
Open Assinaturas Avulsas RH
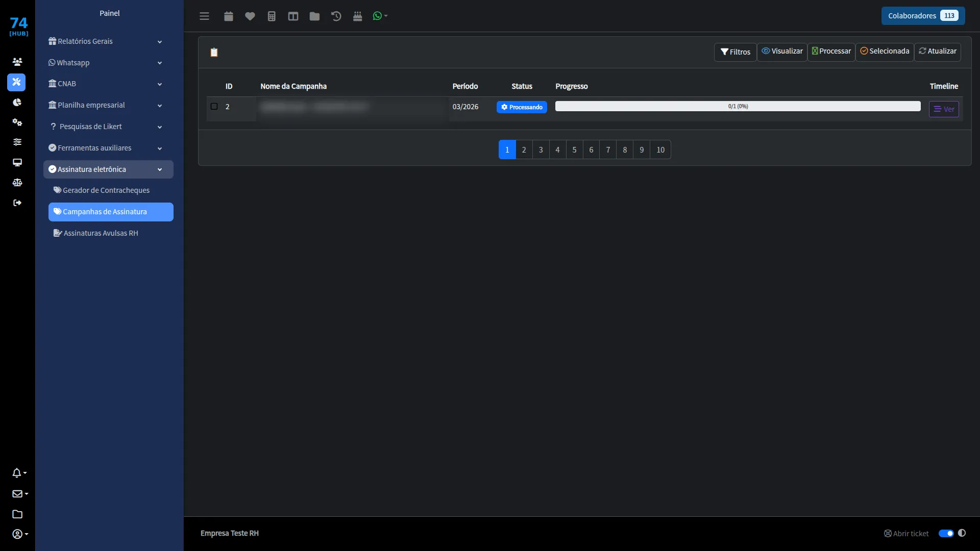click(x=111, y=233)
